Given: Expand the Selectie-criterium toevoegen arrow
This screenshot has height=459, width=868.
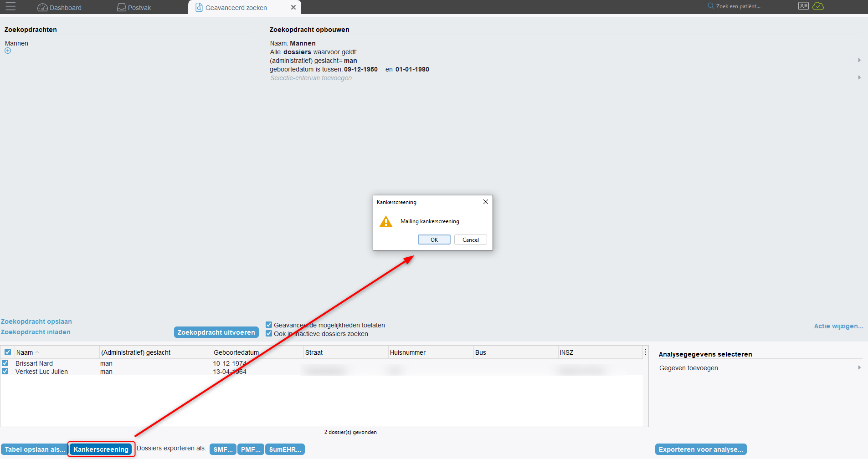Looking at the screenshot, I should [x=859, y=77].
